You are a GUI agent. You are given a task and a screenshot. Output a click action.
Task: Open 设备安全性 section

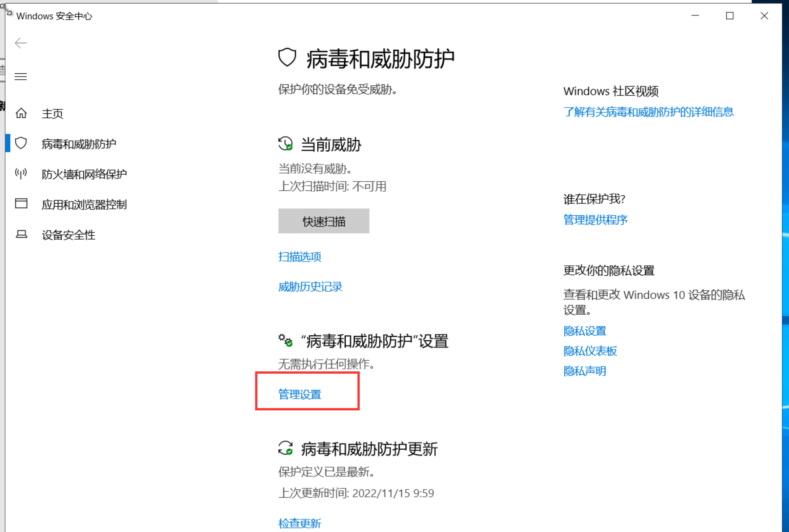(68, 235)
